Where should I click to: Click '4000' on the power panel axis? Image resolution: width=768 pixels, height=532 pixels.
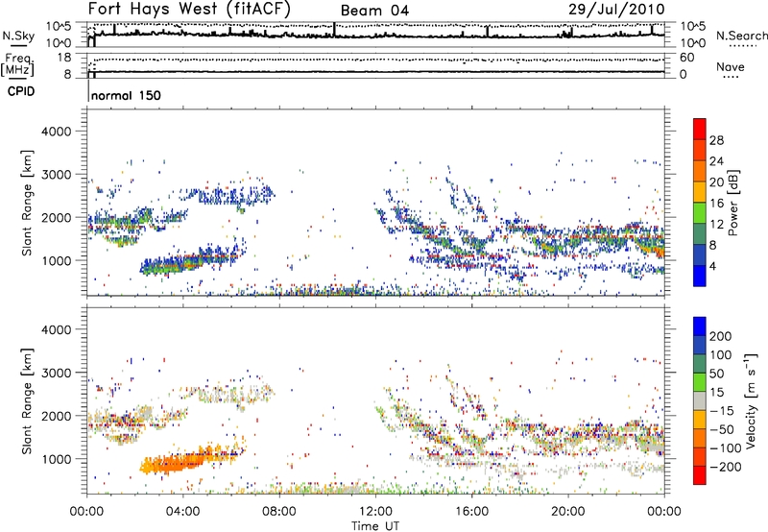[x=57, y=132]
